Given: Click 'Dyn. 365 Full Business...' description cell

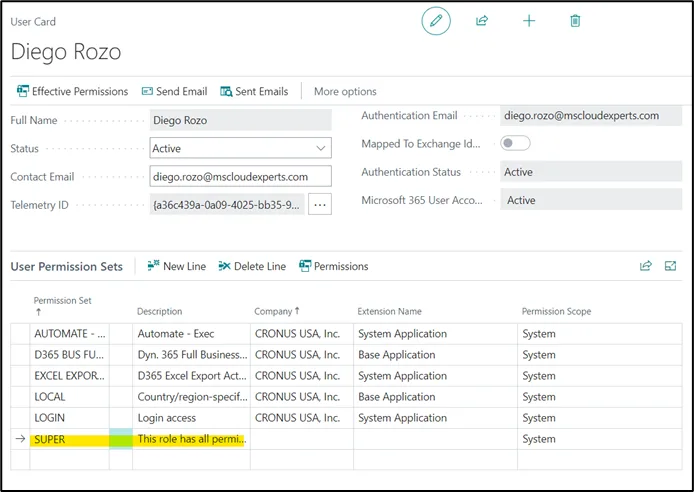Looking at the screenshot, I should click(191, 355).
